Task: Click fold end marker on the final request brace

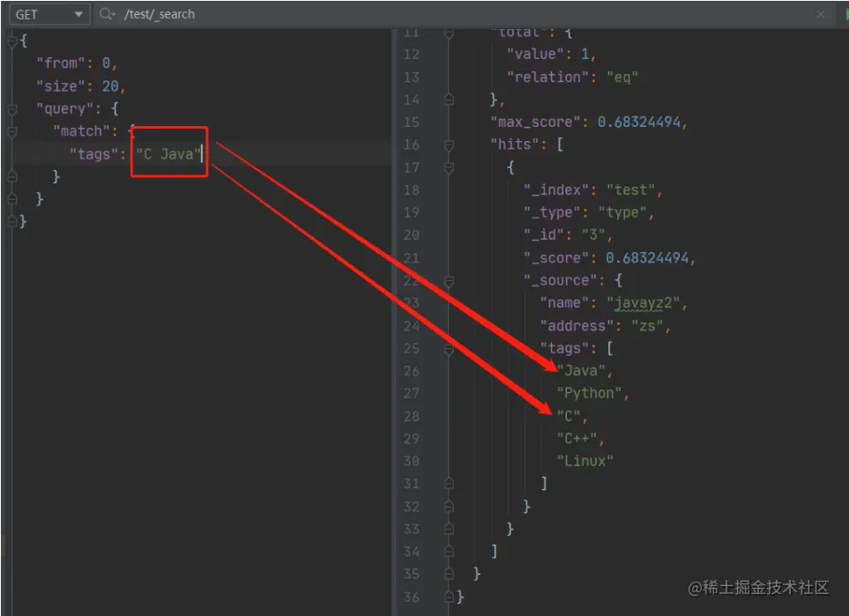Action: (12, 221)
